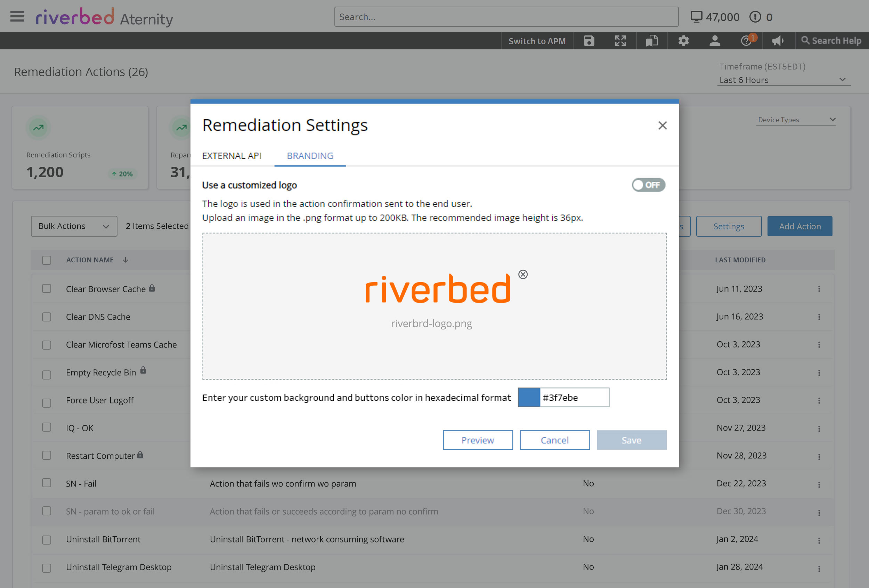Check the Empty Recycle Bin checkbox
This screenshot has width=869, height=588.
pos(46,375)
